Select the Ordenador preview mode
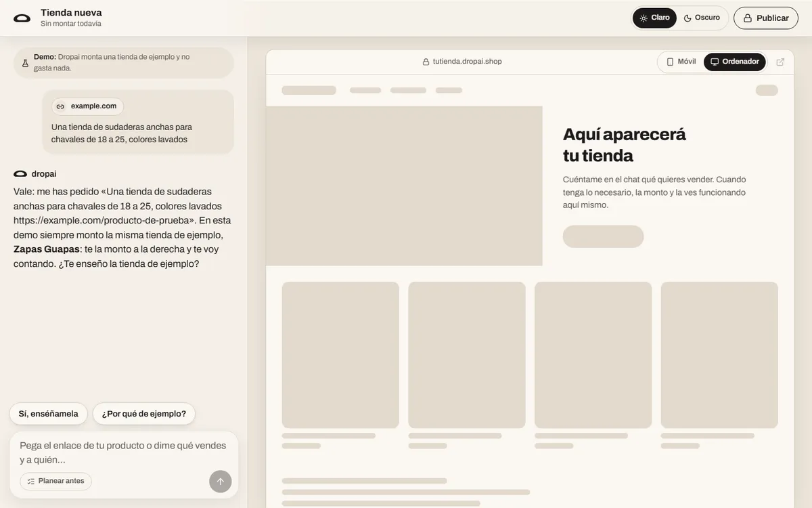The image size is (812, 508). point(735,62)
